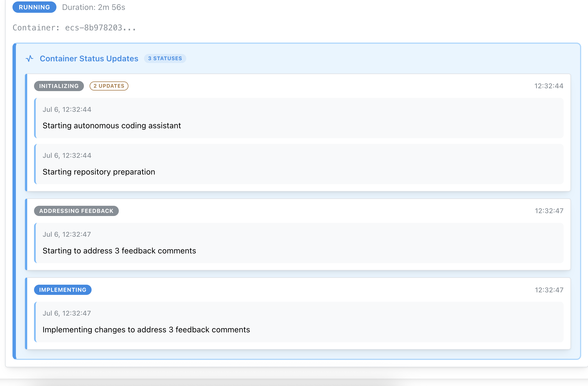The height and width of the screenshot is (386, 588).
Task: Click 'Starting to address 3 feedback comments' message
Action: (119, 251)
